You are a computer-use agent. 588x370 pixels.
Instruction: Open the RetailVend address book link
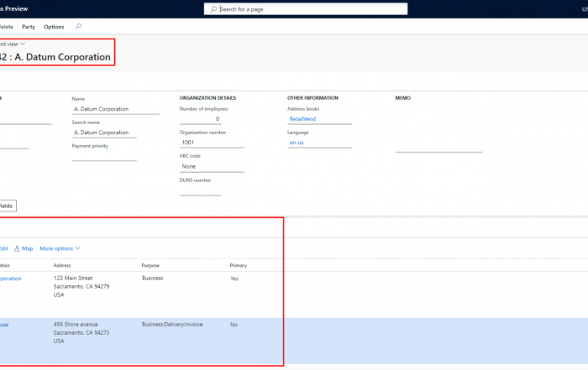pyautogui.click(x=302, y=118)
